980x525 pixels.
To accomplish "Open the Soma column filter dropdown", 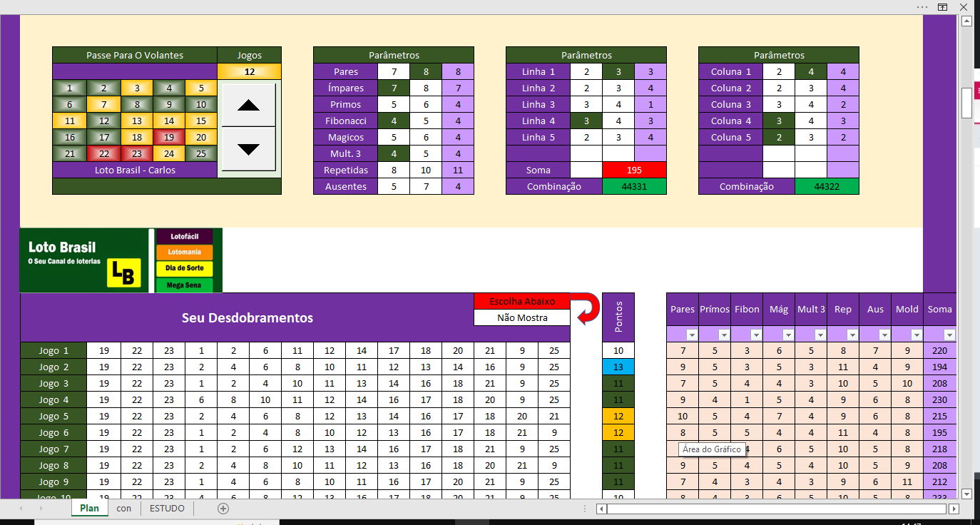I will [949, 335].
